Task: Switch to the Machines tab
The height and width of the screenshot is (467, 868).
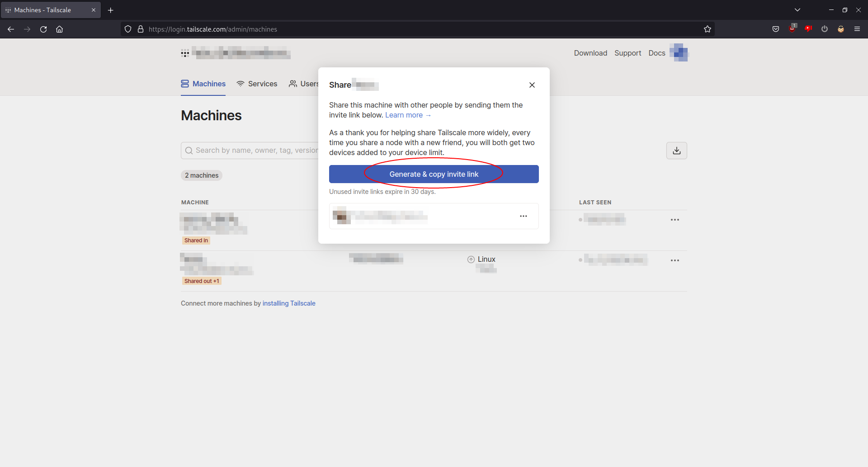Action: (203, 84)
